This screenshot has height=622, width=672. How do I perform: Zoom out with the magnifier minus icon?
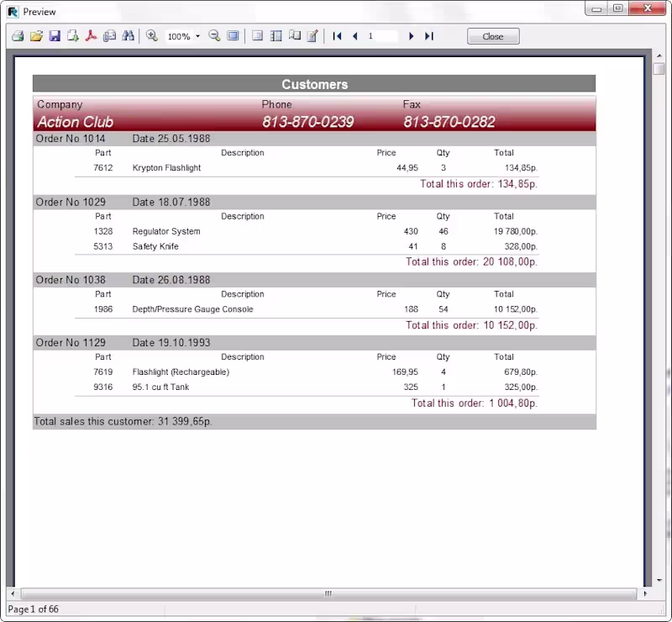point(214,36)
